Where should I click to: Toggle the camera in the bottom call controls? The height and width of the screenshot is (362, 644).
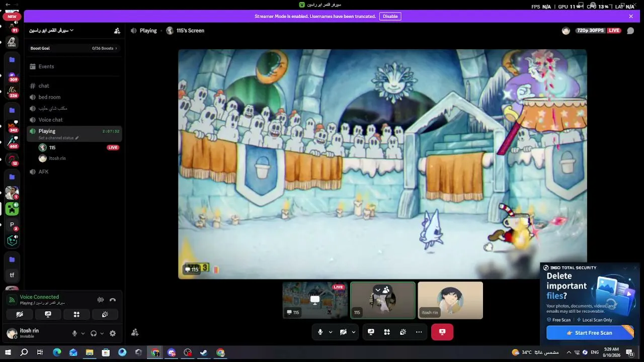343,332
